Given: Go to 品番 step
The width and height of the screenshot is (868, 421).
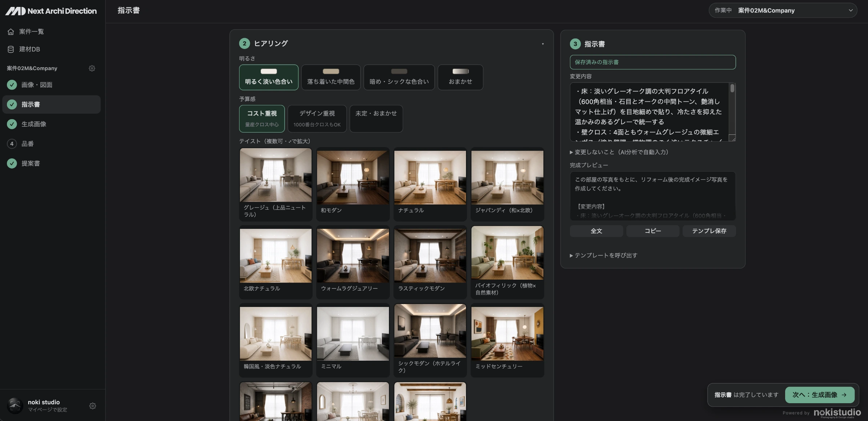Looking at the screenshot, I should tap(51, 143).
